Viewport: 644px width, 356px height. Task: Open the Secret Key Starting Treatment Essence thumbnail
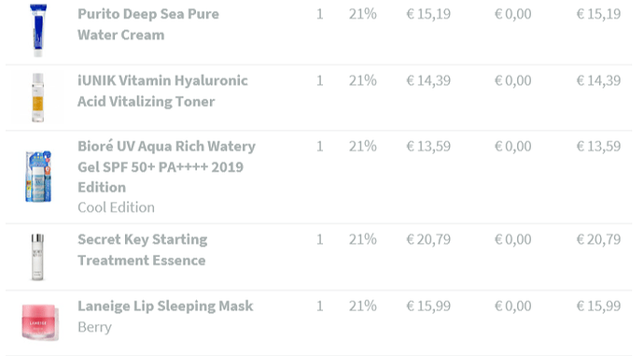(37, 257)
